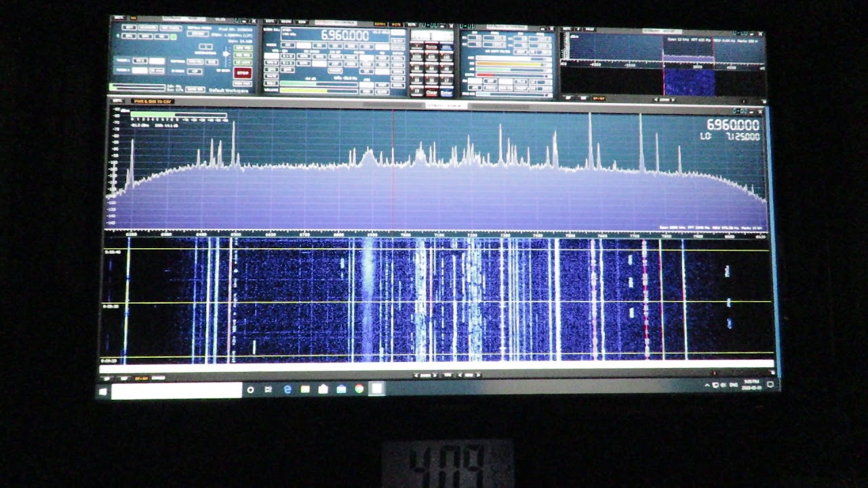Click the yellow level slider in the DSP panel
The height and width of the screenshot is (488, 868).
pyautogui.click(x=513, y=64)
